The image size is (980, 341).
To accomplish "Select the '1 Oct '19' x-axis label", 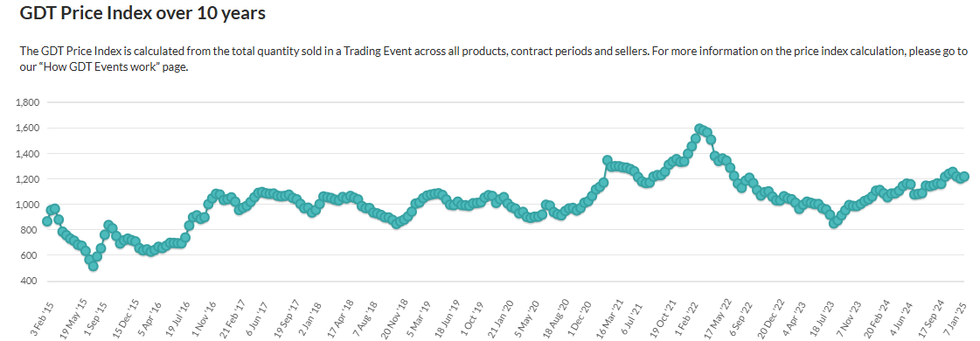I will coord(472,318).
